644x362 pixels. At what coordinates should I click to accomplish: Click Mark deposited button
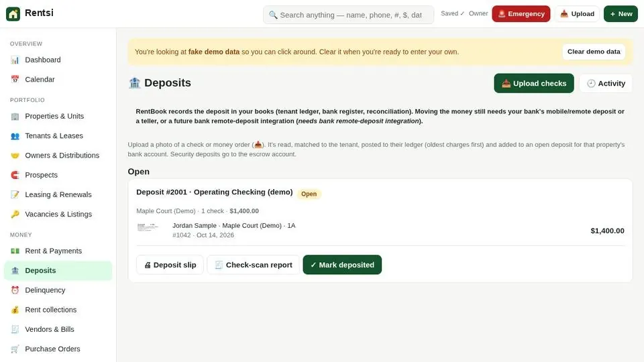pos(342,265)
